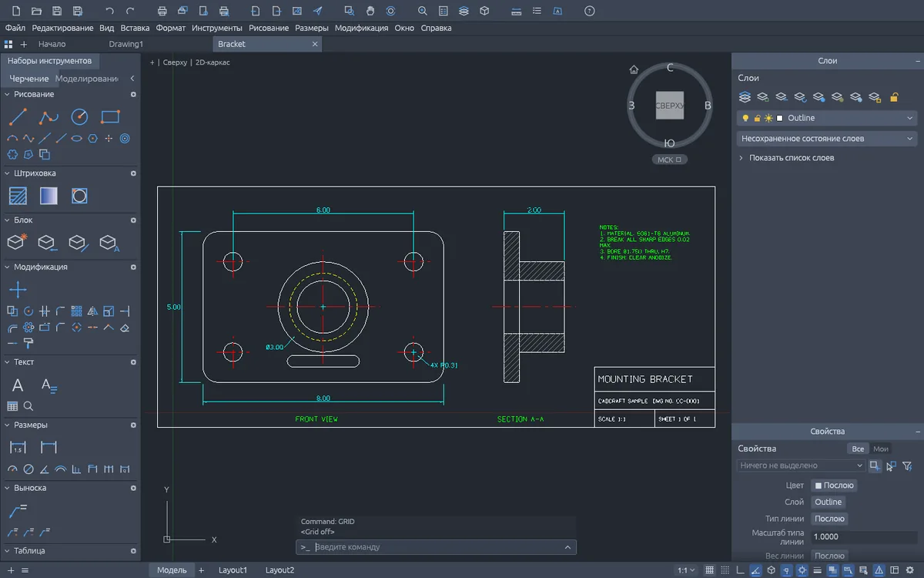Open Несохраненное состояние слоев dropdown
This screenshot has width=924, height=578.
coord(827,139)
